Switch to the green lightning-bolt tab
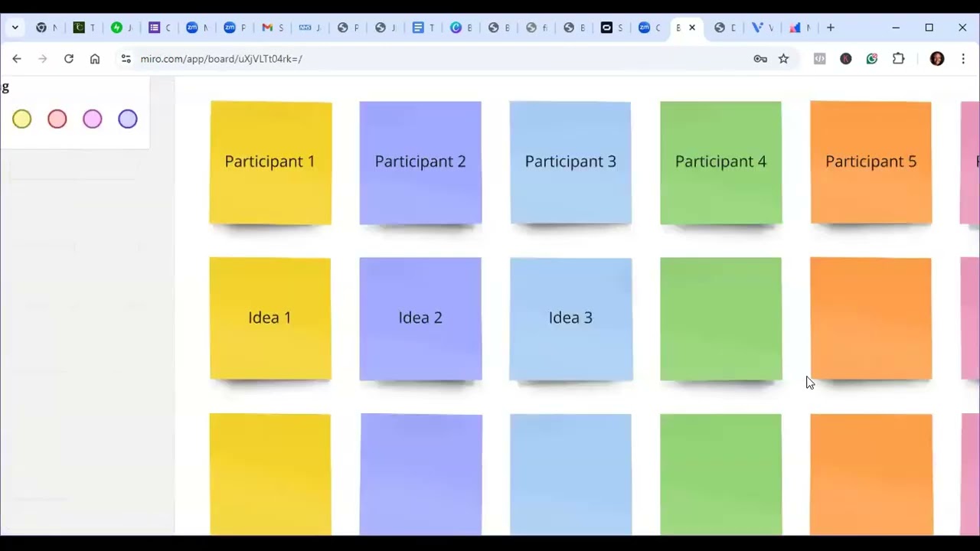The image size is (980, 551). coord(121,28)
